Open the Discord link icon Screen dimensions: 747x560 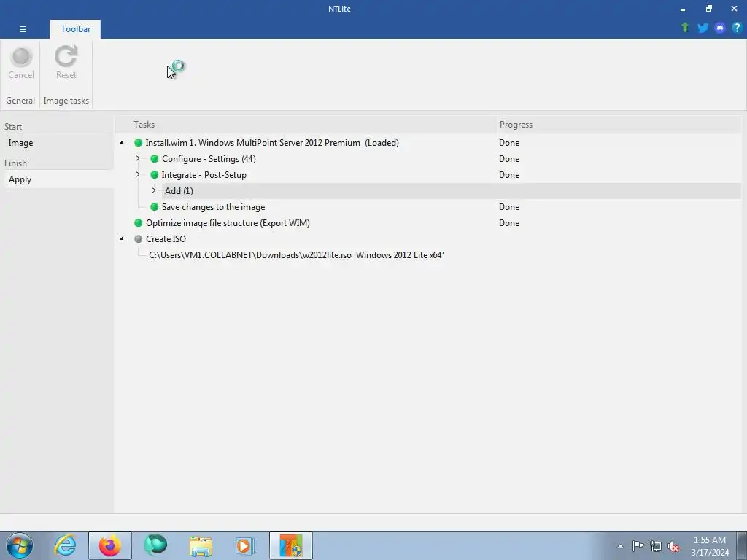tap(720, 28)
